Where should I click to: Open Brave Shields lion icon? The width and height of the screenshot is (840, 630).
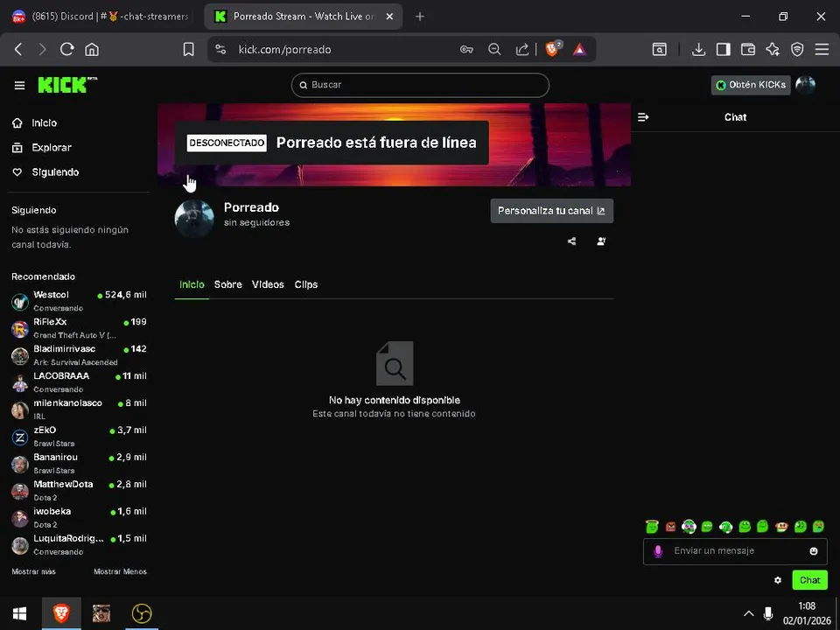click(x=552, y=49)
